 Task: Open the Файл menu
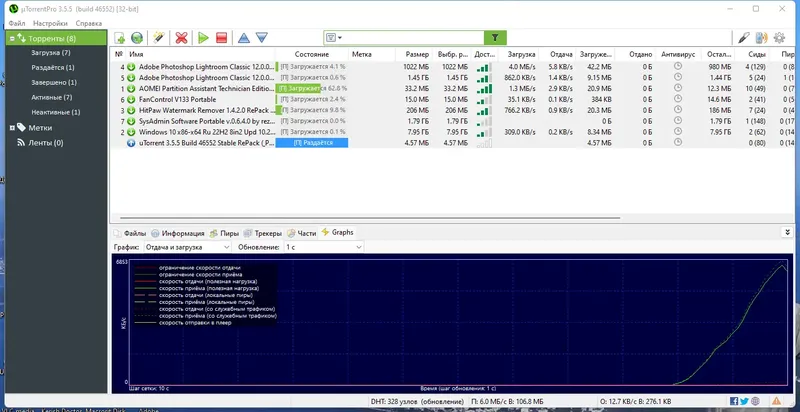pos(17,23)
